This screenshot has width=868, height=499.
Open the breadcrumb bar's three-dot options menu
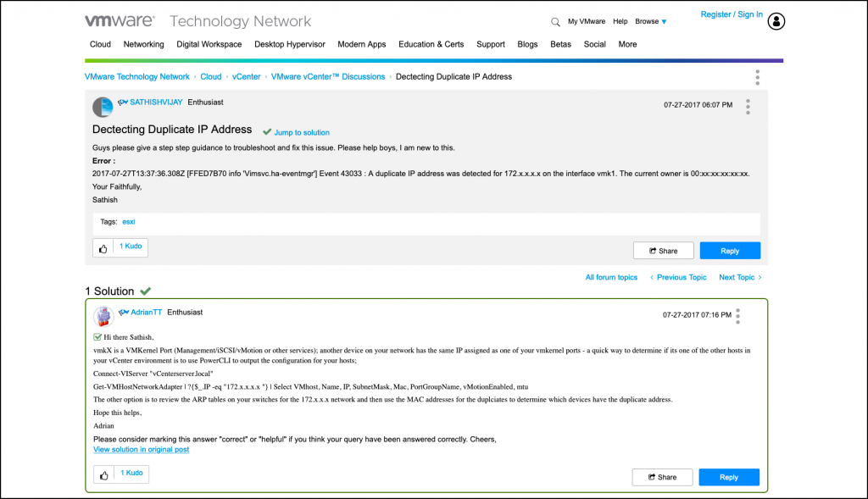coord(757,77)
